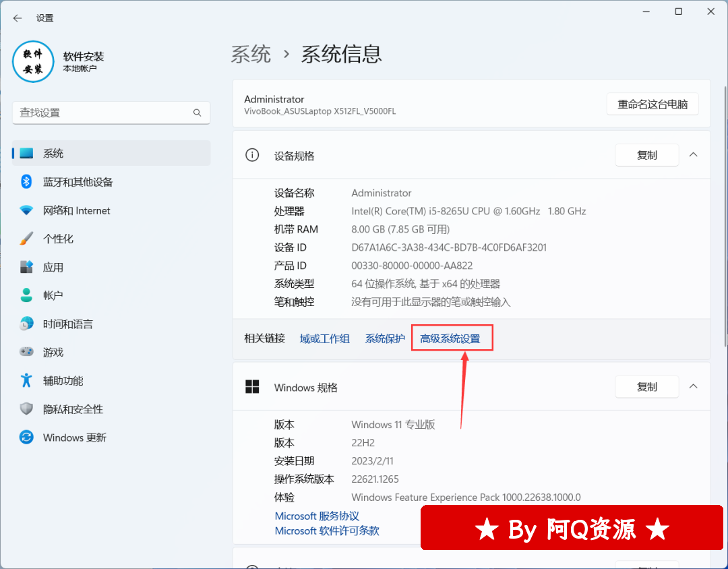728x569 pixels.
Task: Open the 个性化 settings page
Action: point(111,239)
